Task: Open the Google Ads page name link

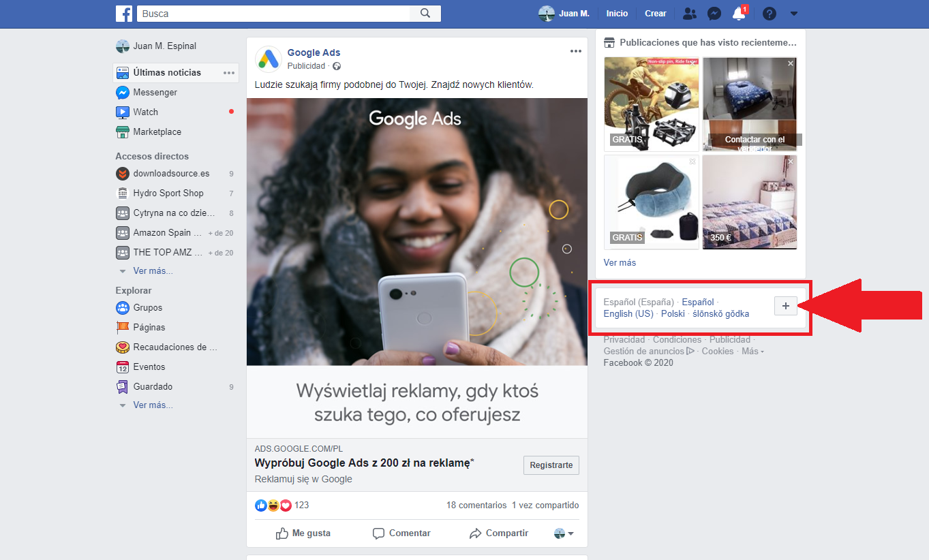Action: click(314, 52)
